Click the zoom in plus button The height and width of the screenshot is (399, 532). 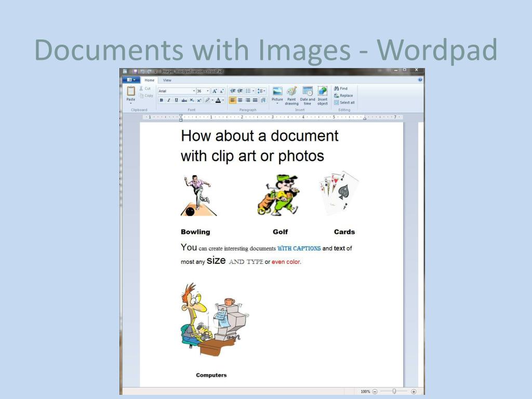[x=414, y=392]
